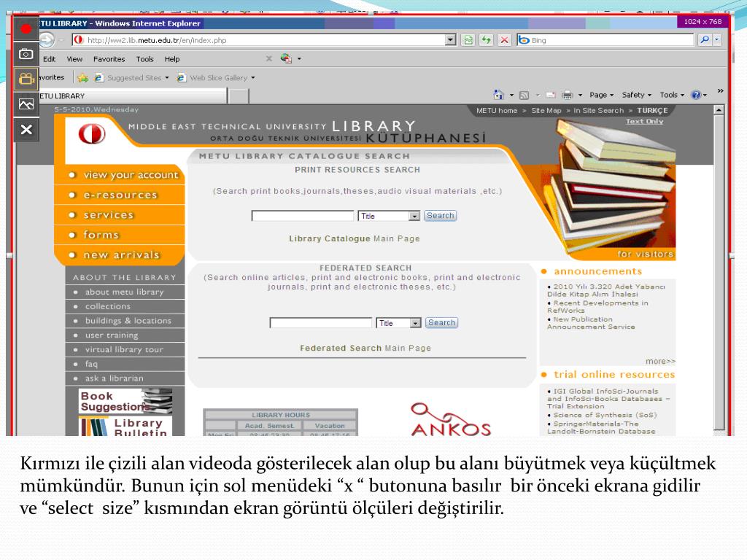Open the Tools menu in menu bar
747x560 pixels.
145,59
